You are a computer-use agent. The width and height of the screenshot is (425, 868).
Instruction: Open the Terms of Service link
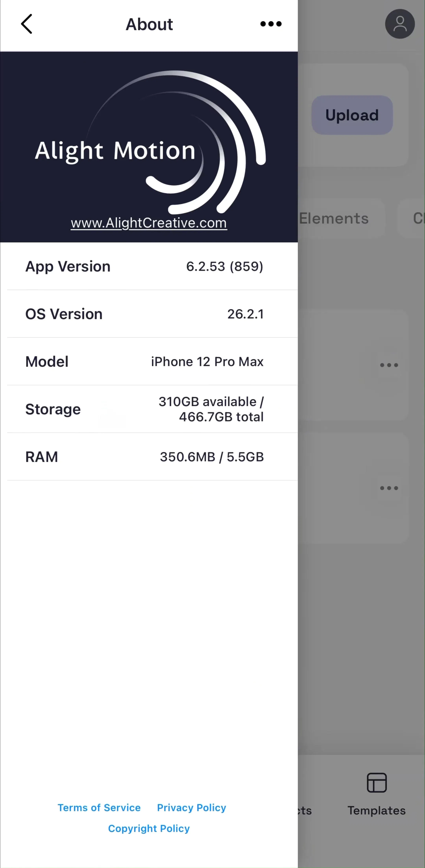99,808
